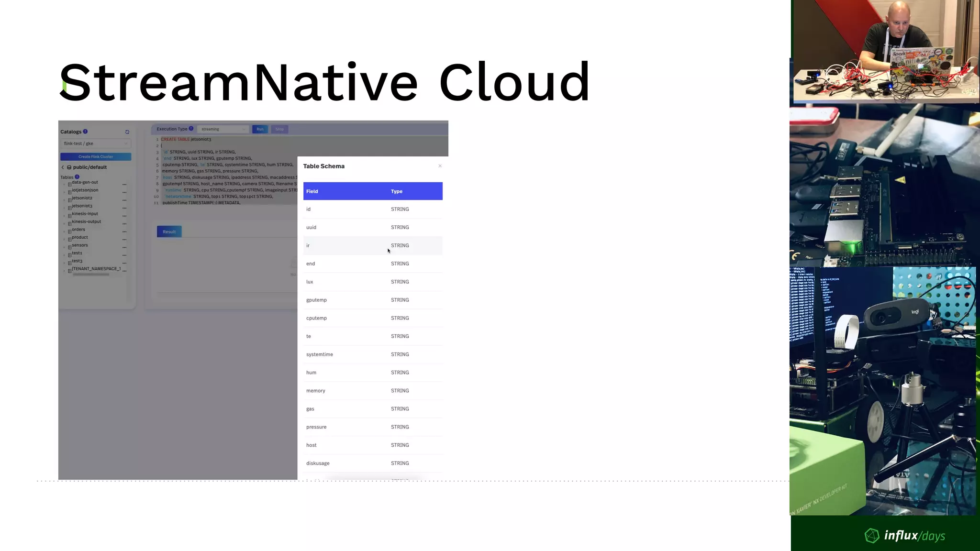Click the table icon beside sensors
This screenshot has width=980, height=551.
[x=69, y=247]
